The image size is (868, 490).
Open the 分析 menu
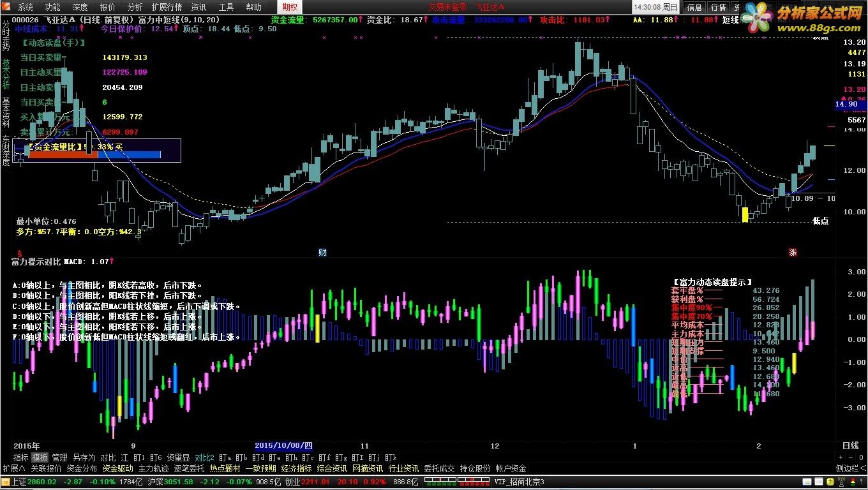(x=135, y=7)
